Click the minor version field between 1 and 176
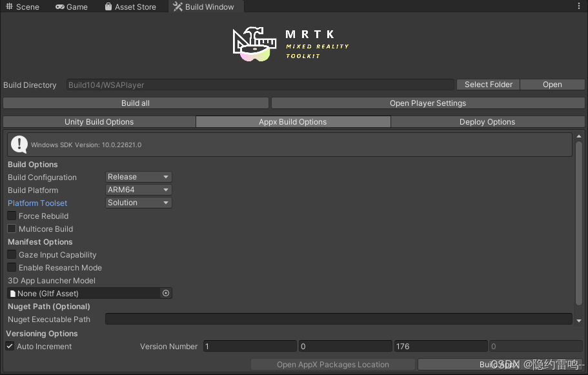The height and width of the screenshot is (375, 588). [345, 346]
